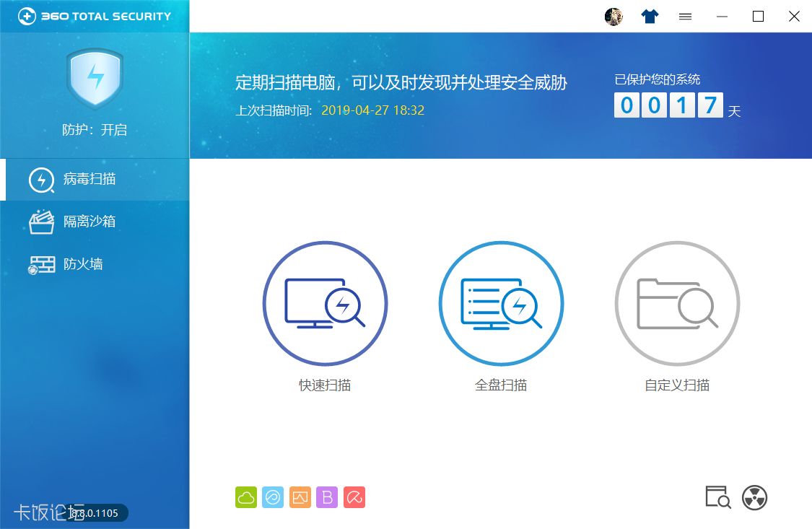This screenshot has height=529, width=812.
Task: Maximize the 360 Total Security window
Action: (x=758, y=17)
